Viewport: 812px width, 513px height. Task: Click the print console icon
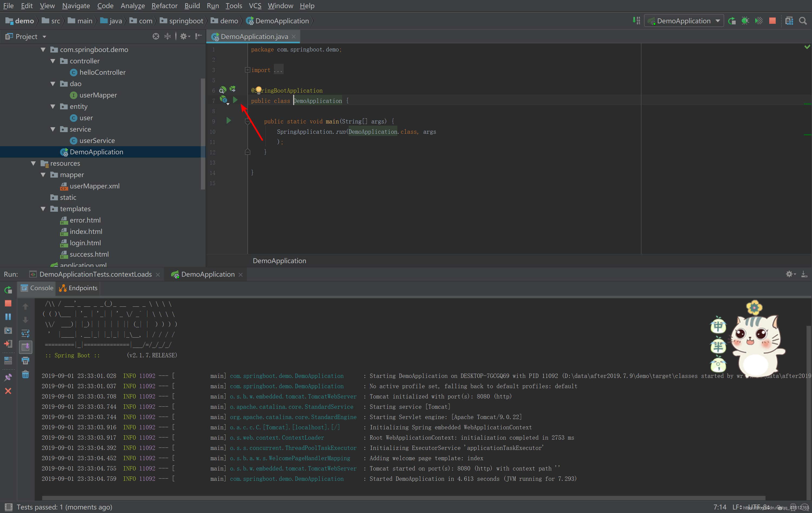(x=25, y=361)
